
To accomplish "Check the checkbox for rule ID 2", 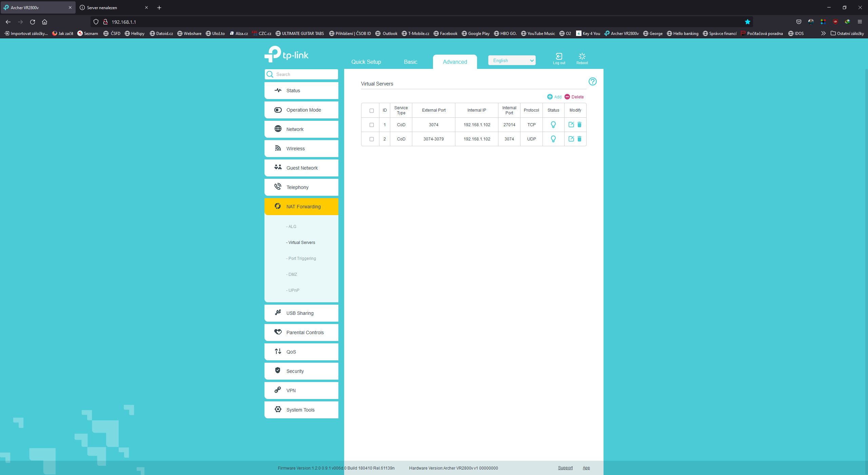I will [x=372, y=139].
